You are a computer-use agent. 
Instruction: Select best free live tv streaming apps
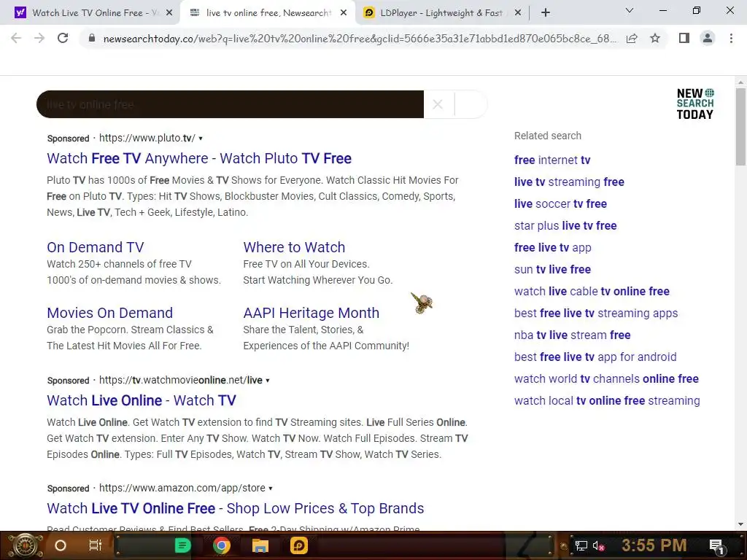[x=596, y=314]
